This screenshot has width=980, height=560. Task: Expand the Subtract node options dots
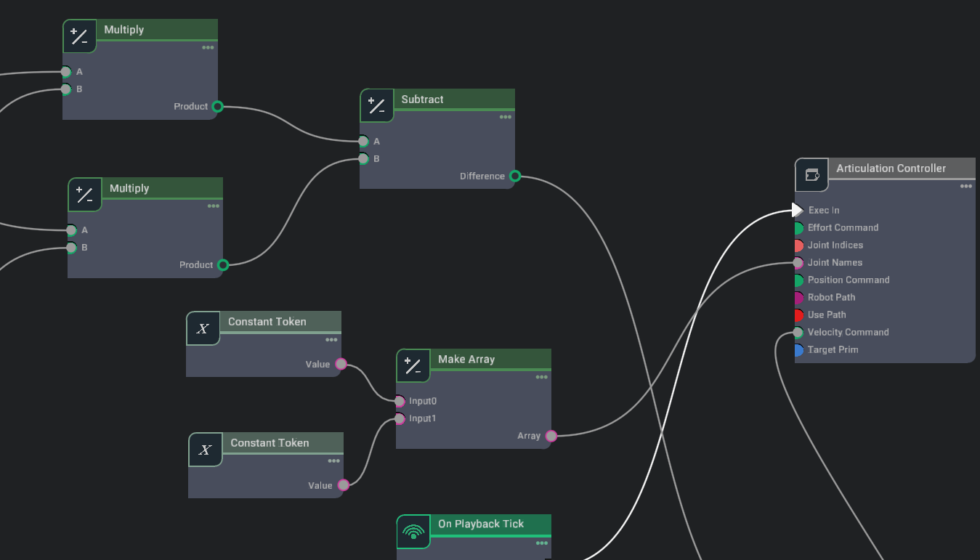(x=505, y=117)
